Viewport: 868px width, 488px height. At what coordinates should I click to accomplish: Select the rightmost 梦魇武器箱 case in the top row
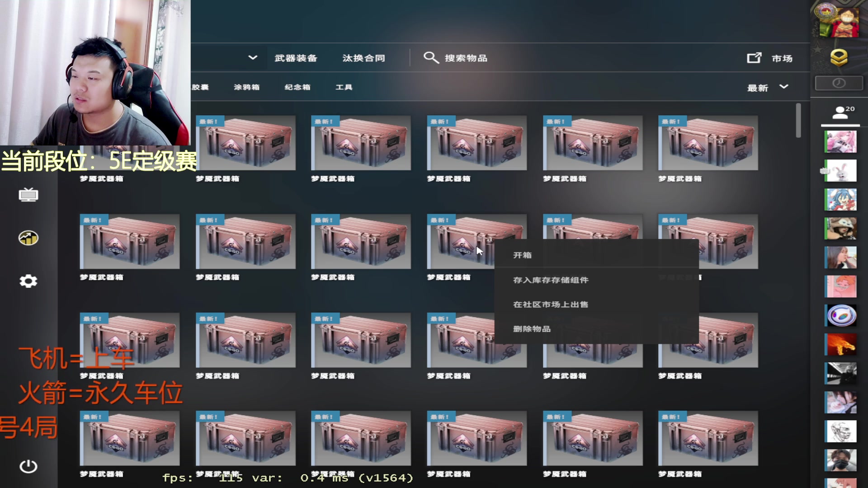click(708, 143)
